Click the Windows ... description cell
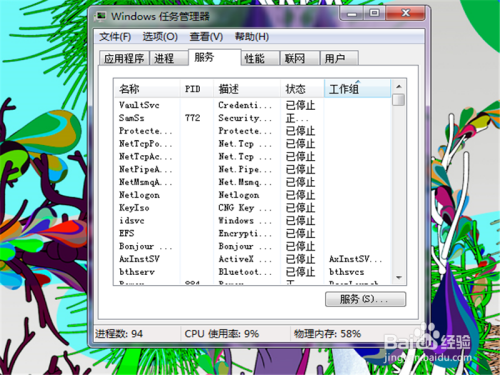 tap(245, 220)
